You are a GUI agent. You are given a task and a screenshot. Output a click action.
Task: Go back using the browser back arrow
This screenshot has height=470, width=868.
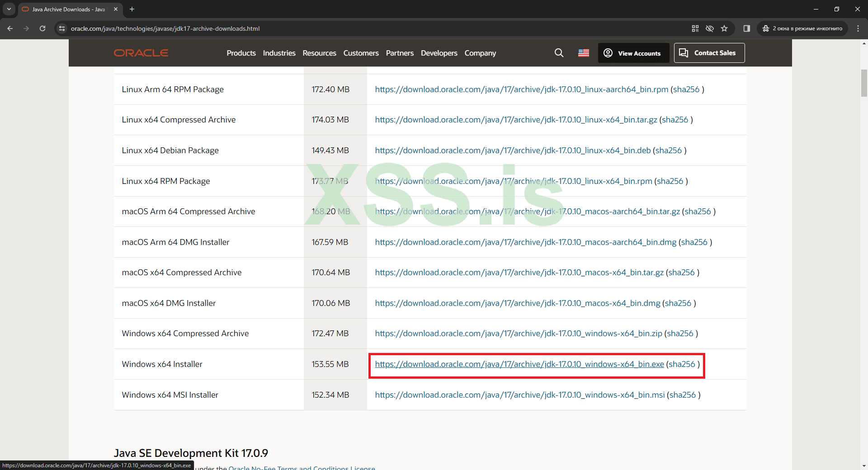[x=10, y=28]
